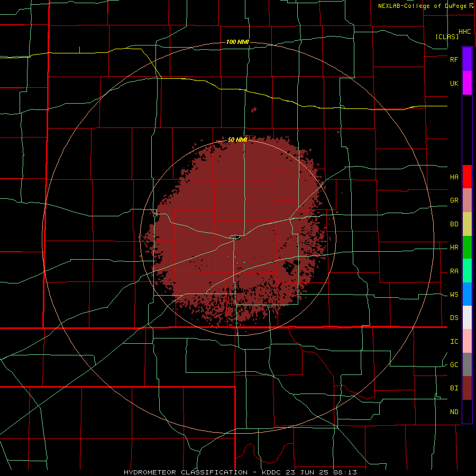Click the 100 NMI range ring label

pos(237,42)
